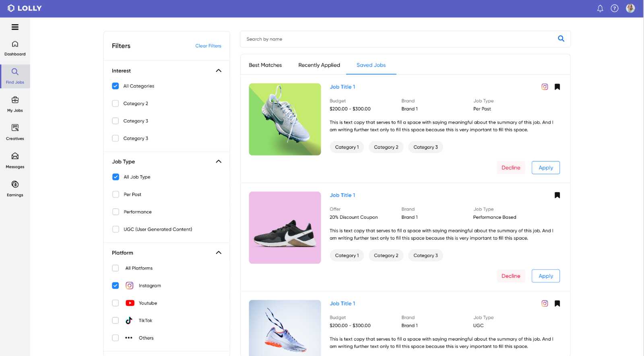The image size is (644, 356).
Task: Check the All Platforms checkbox
Action: 116,268
